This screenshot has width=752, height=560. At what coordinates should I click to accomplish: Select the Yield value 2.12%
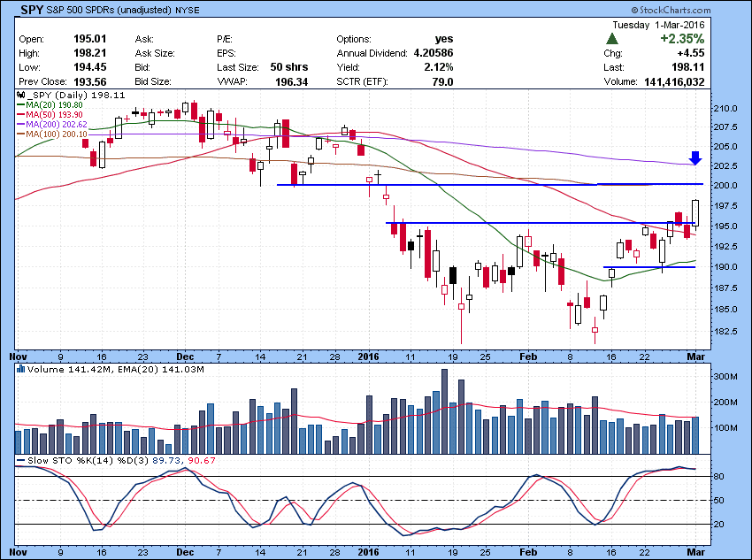click(438, 67)
